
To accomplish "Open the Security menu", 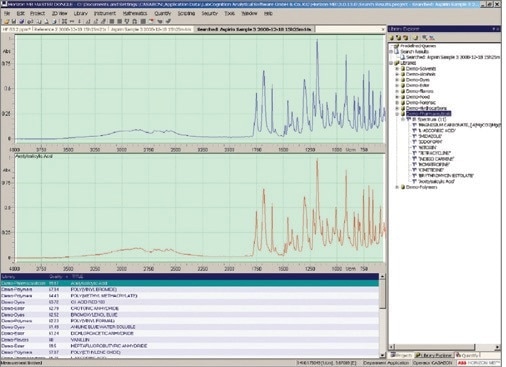I will (x=210, y=14).
